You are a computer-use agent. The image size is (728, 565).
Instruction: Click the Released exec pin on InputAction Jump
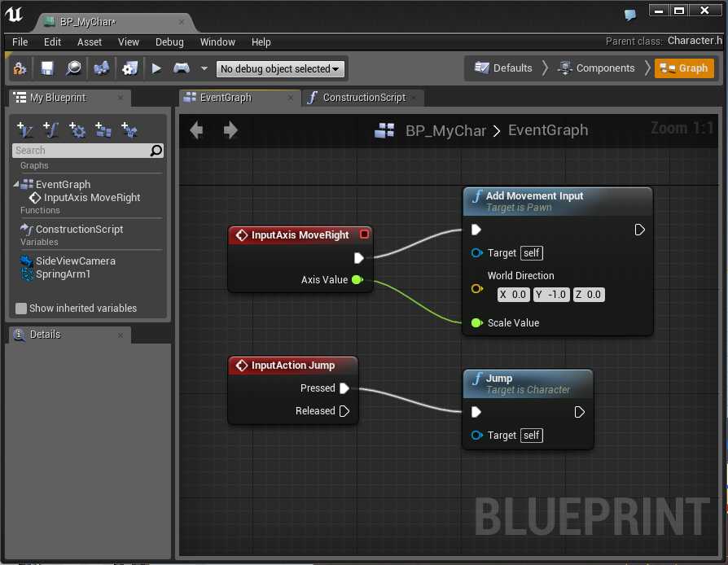point(344,411)
